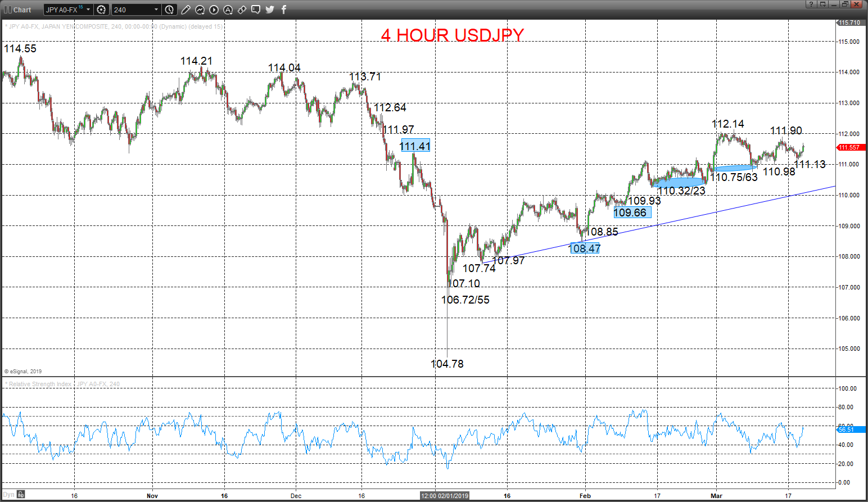Open the symbol settings gear icon

101,10
